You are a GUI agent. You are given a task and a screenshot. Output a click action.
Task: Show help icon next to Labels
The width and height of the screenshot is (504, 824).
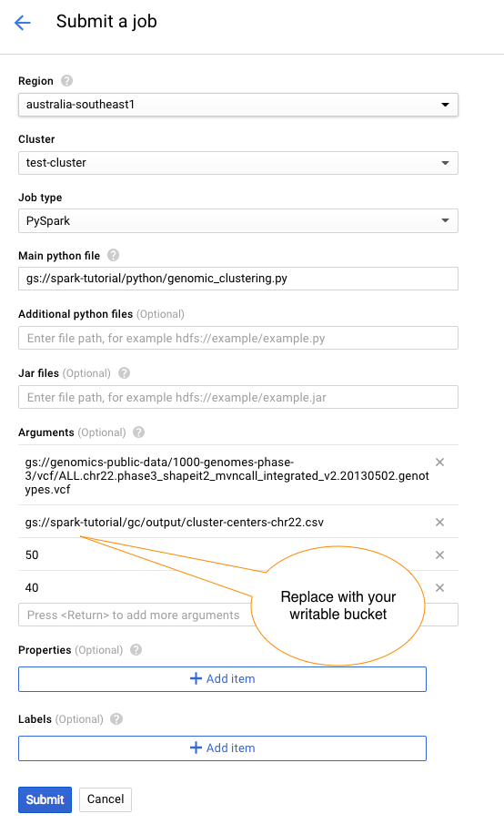click(116, 719)
